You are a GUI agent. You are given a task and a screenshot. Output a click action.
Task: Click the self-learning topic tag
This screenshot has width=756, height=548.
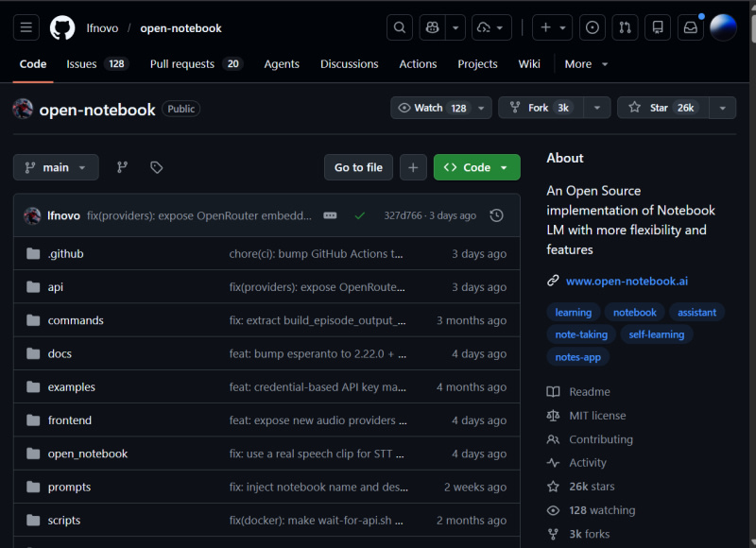(x=656, y=334)
